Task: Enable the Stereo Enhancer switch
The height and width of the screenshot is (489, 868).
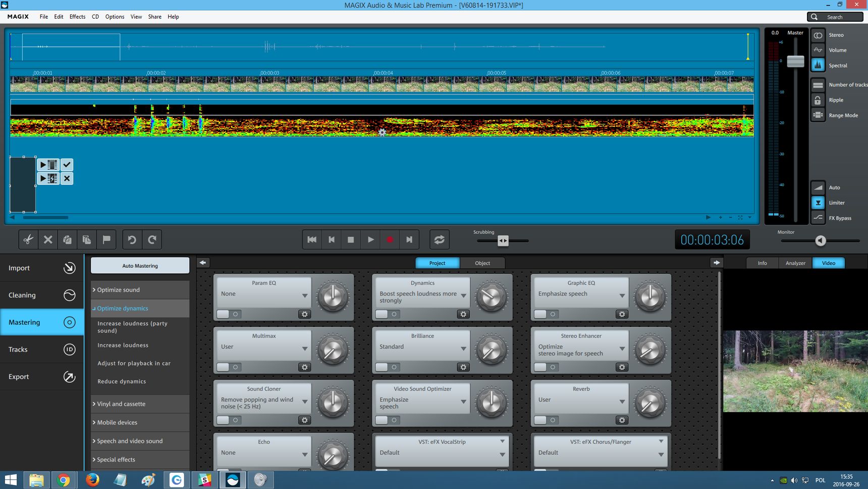Action: pyautogui.click(x=546, y=367)
